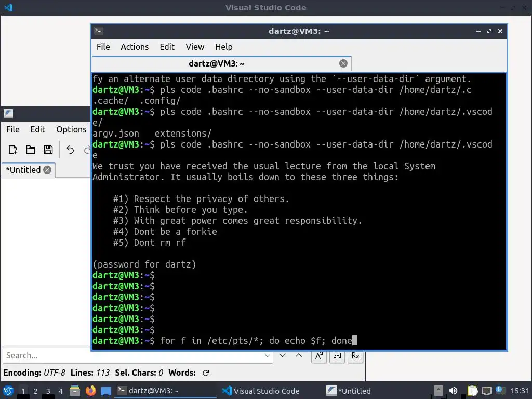Switch to dartz@VM3 terminal in taskbar
The image size is (532, 399).
point(166,391)
